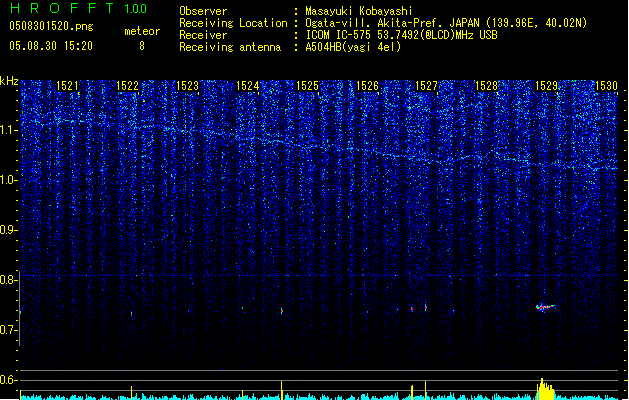Image resolution: width=629 pixels, height=400 pixels.
Task: Click the 1530 time marker
Action: (x=606, y=86)
